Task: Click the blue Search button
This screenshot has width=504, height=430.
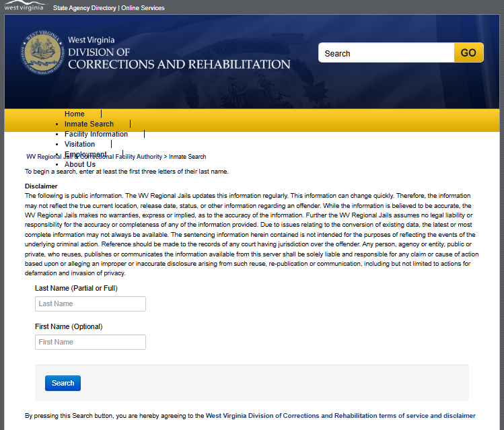Action: coord(63,383)
